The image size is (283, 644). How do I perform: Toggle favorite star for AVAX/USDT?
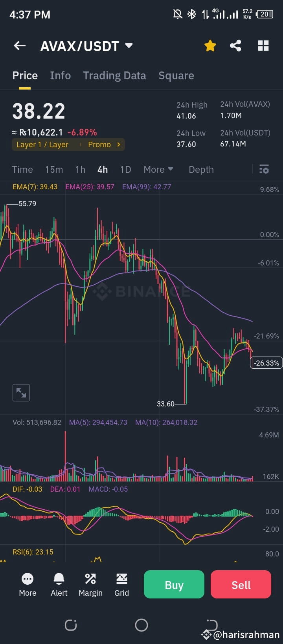[210, 46]
